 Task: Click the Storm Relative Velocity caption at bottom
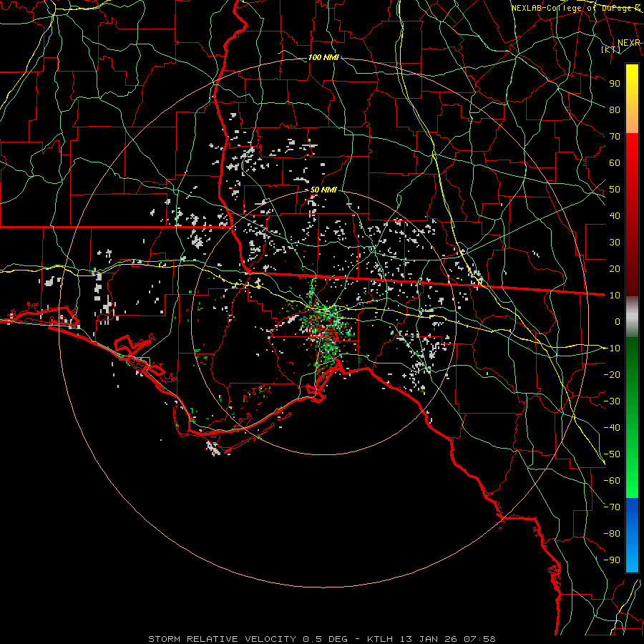321,639
